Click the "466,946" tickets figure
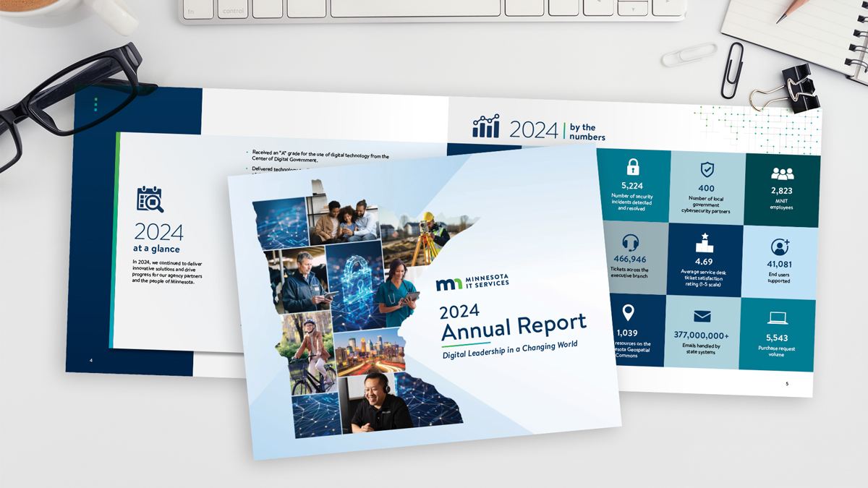The height and width of the screenshot is (488, 868). click(629, 259)
